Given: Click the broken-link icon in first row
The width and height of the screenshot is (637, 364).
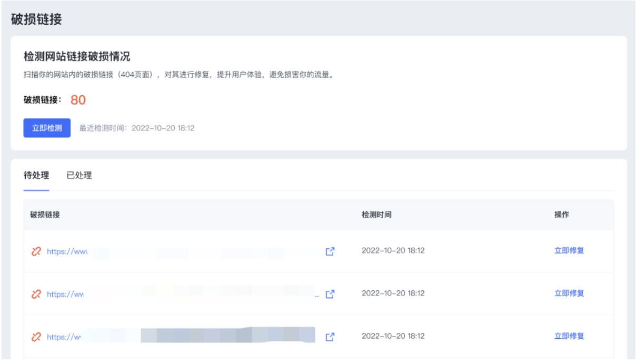Looking at the screenshot, I should (x=36, y=251).
